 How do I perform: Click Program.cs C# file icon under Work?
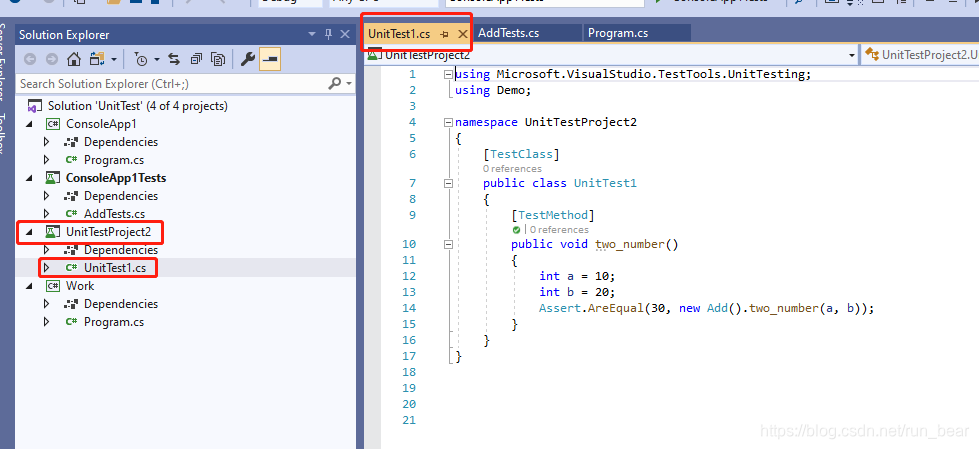tap(71, 322)
